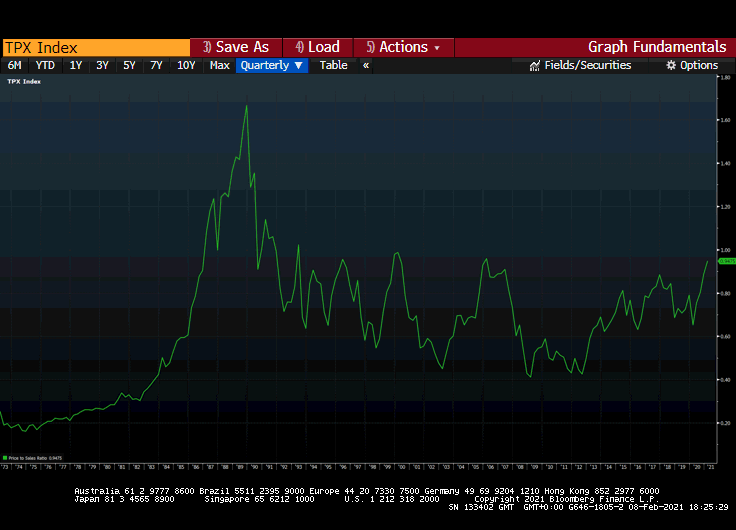Click the TPX Index security field
The width and height of the screenshot is (736, 530).
[x=95, y=47]
